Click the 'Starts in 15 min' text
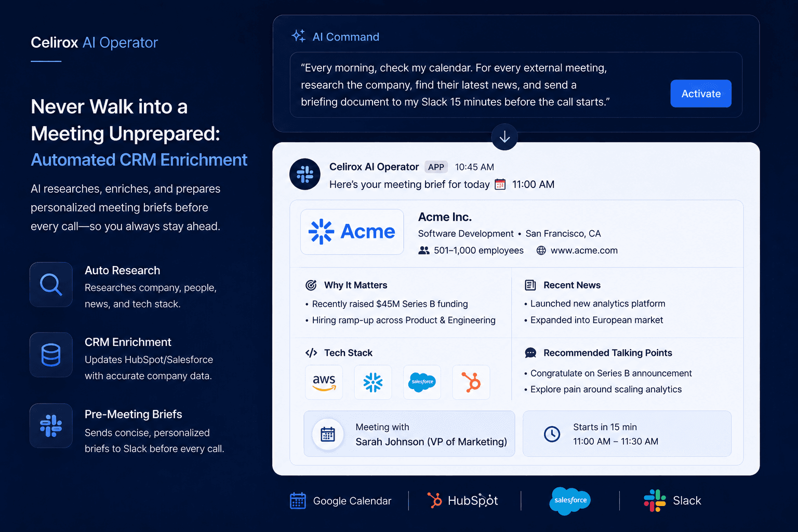 [x=605, y=427]
